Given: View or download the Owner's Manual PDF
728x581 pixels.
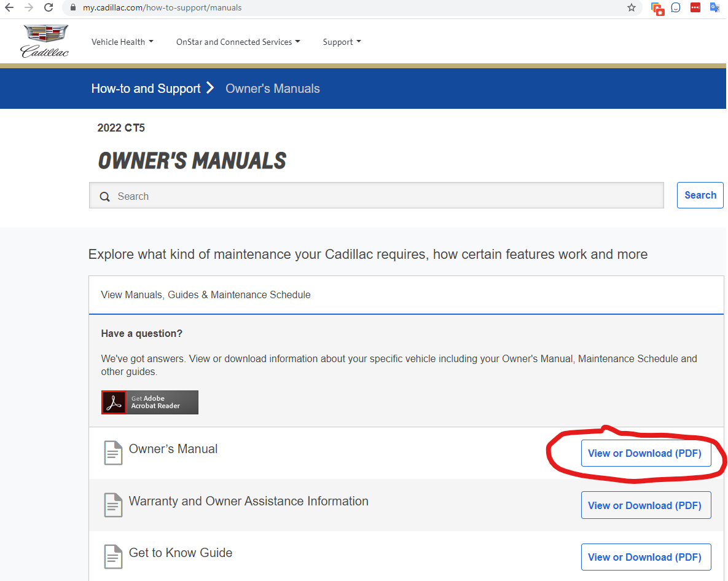Looking at the screenshot, I should click(x=645, y=454).
